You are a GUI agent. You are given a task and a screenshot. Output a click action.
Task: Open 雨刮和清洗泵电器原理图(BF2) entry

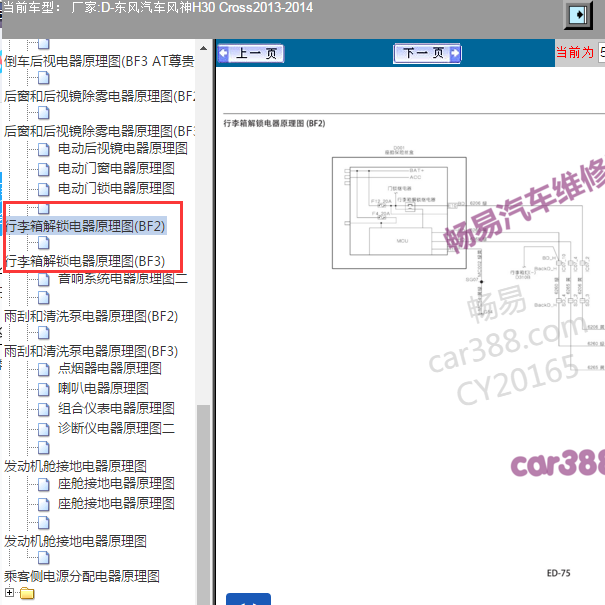pyautogui.click(x=91, y=316)
